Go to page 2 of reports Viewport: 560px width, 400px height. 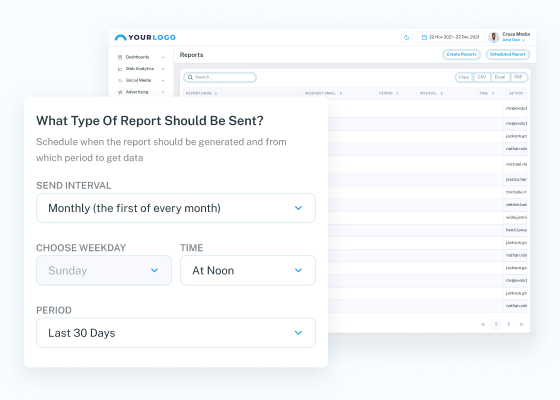[x=509, y=324]
